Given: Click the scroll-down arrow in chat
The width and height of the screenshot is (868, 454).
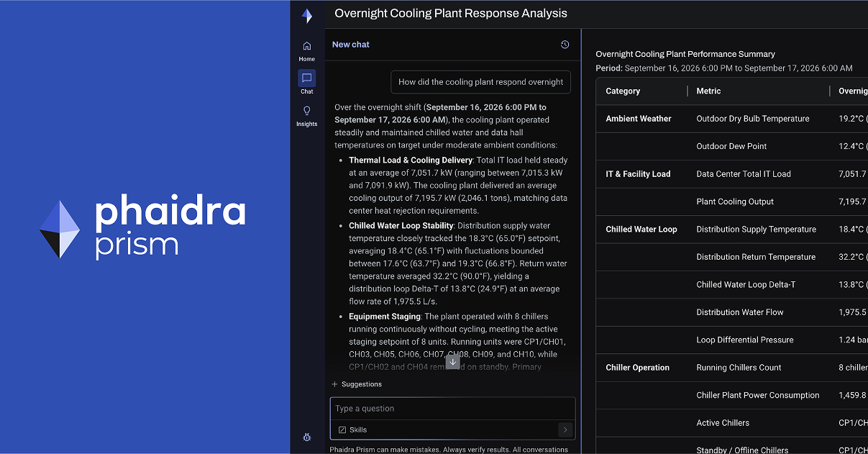Looking at the screenshot, I should [452, 361].
